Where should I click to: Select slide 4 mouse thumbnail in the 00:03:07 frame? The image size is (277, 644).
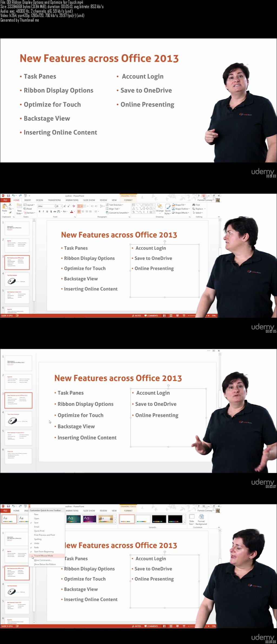coord(18,419)
